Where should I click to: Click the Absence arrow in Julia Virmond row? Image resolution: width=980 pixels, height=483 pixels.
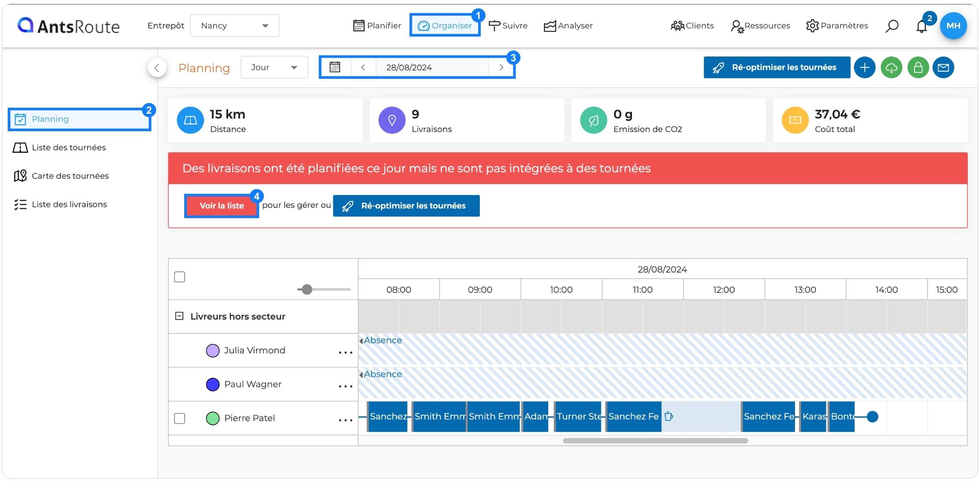tap(361, 341)
